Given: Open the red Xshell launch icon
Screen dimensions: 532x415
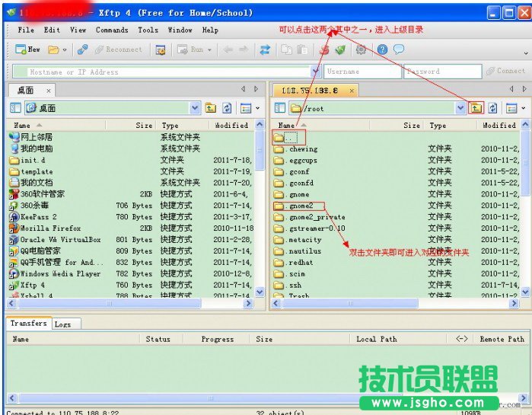Looking at the screenshot, I should 324,50.
